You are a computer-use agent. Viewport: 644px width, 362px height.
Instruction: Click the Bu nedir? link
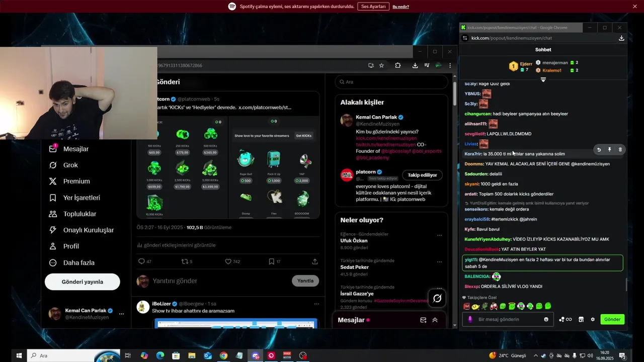400,7
